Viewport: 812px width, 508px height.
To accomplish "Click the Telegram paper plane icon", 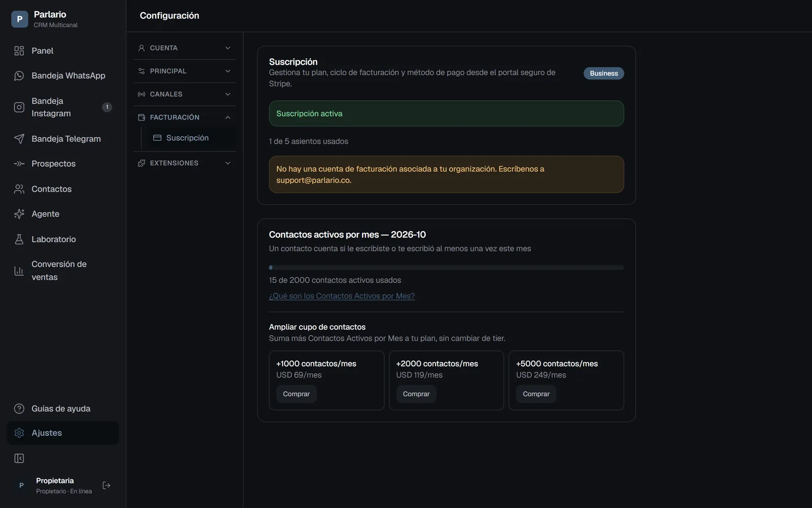I will [x=19, y=139].
